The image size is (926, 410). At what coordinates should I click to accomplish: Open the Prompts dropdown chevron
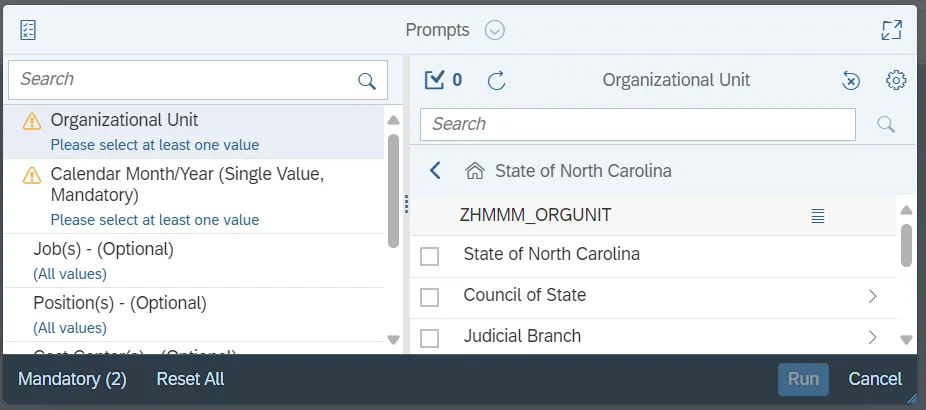pos(495,30)
